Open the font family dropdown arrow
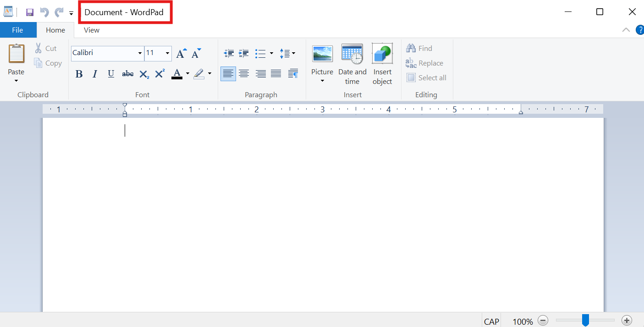644x327 pixels. pyautogui.click(x=140, y=53)
